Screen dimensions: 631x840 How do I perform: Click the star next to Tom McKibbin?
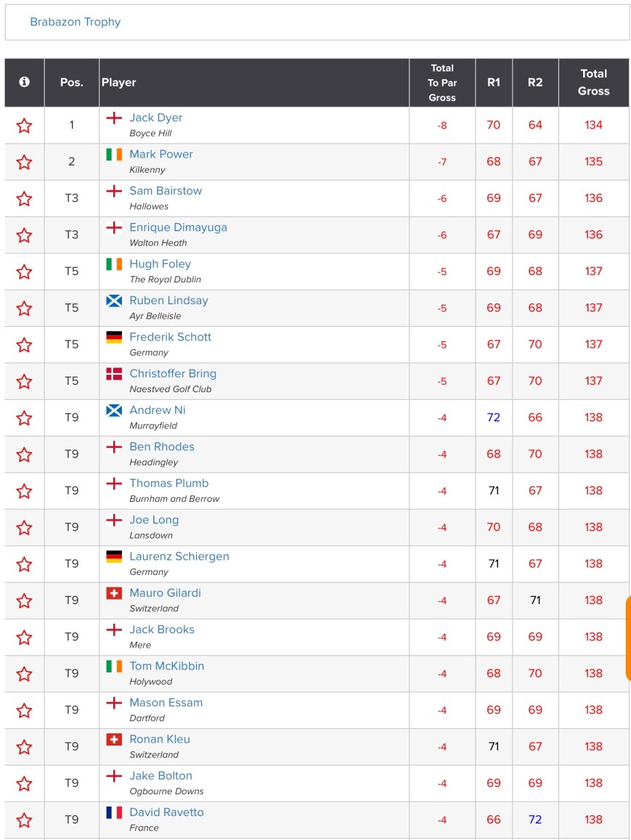[x=24, y=674]
